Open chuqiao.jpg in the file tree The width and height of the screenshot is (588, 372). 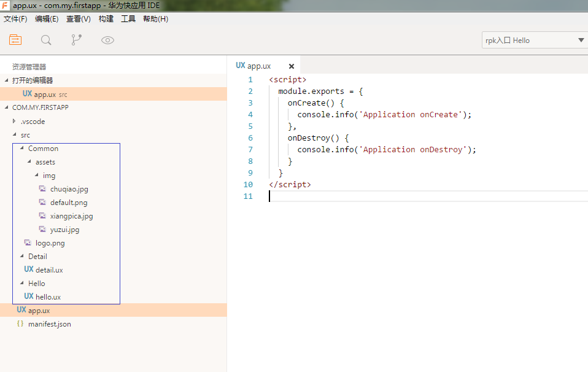point(69,189)
